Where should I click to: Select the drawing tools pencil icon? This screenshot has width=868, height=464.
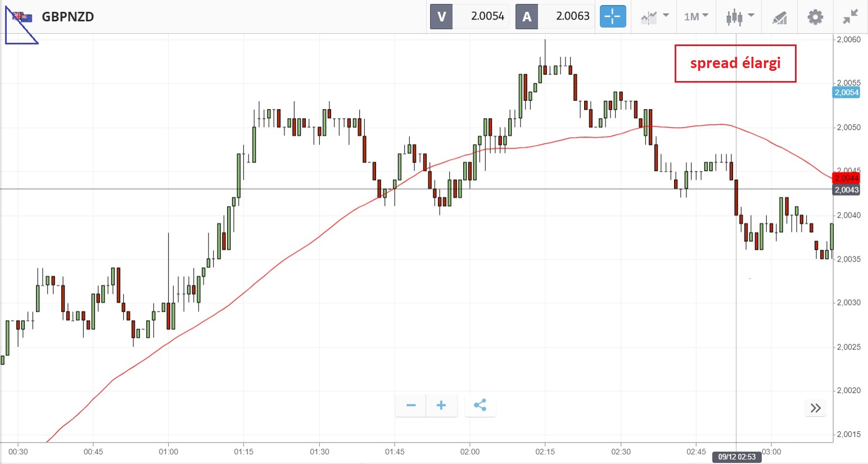pyautogui.click(x=779, y=17)
